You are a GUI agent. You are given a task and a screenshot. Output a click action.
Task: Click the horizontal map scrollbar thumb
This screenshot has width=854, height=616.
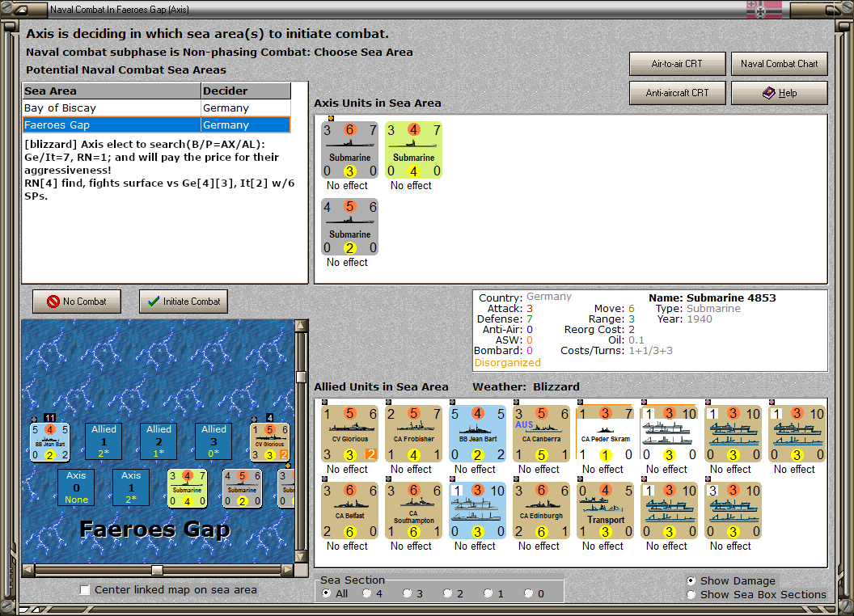157,570
